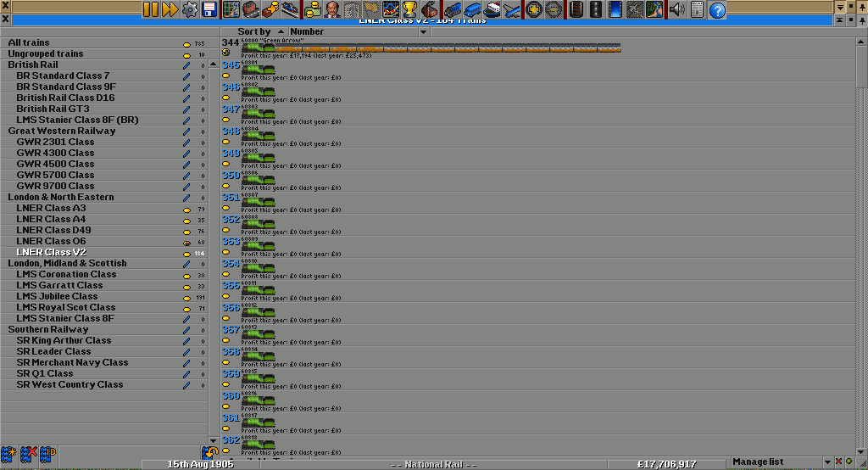Toggle the train list window shade button

click(x=840, y=20)
